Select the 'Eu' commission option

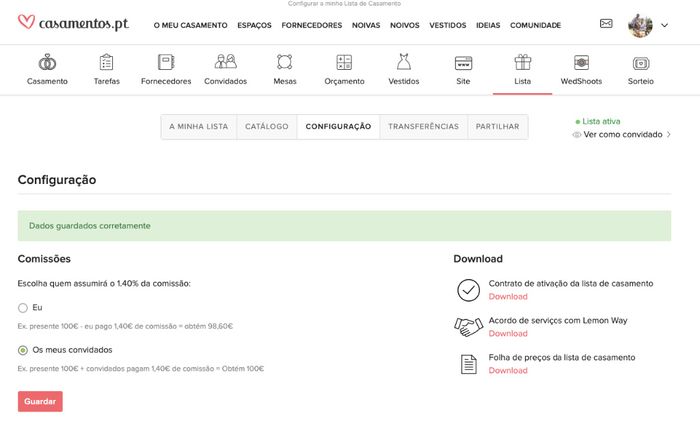click(23, 308)
